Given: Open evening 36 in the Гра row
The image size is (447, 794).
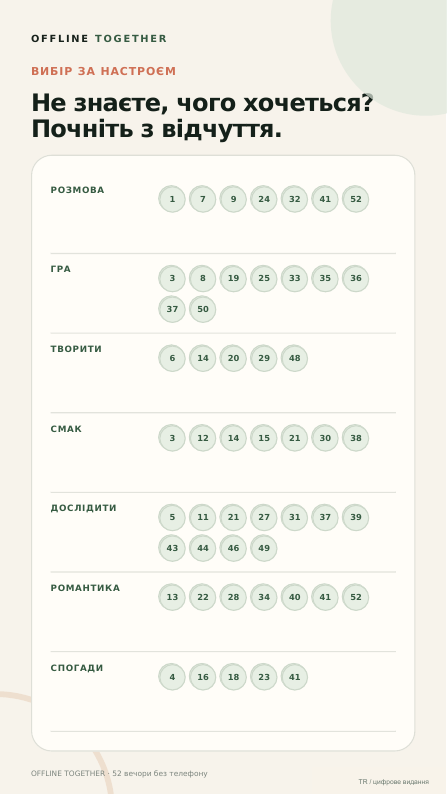Looking at the screenshot, I should click(355, 279).
